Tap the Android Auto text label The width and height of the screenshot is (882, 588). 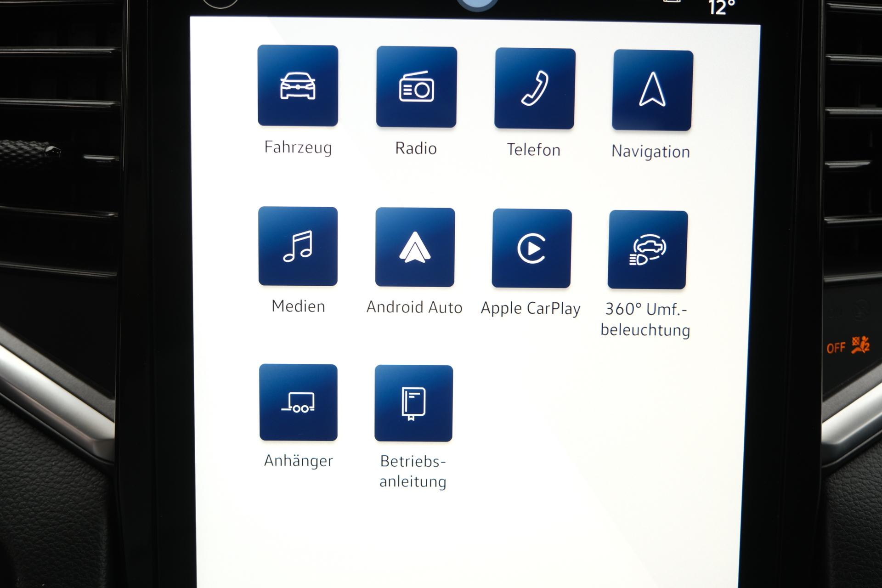coord(414,307)
